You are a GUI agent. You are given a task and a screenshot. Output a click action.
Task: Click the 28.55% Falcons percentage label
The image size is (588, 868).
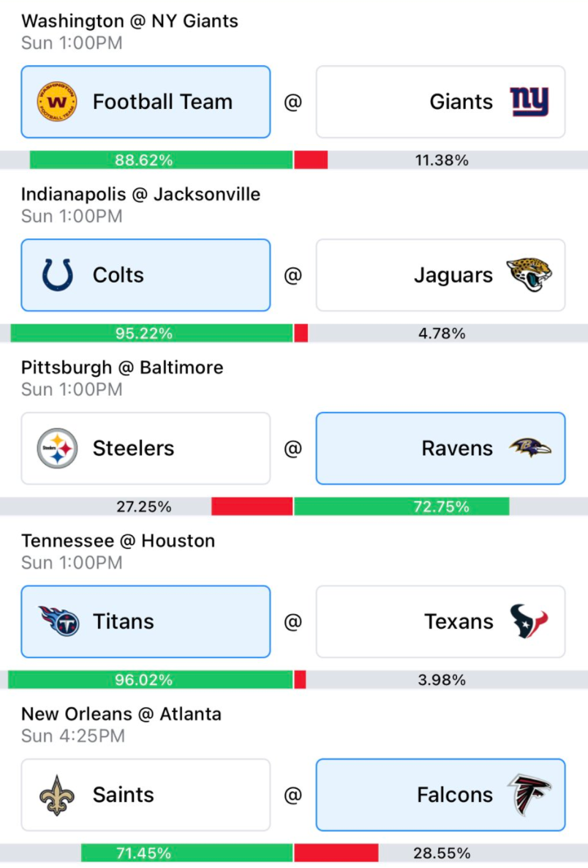442,853
